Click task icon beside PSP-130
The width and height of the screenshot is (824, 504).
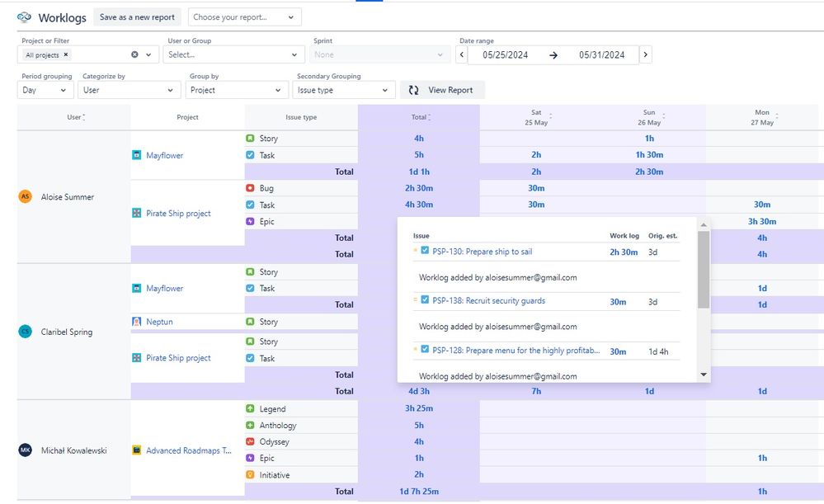point(425,251)
